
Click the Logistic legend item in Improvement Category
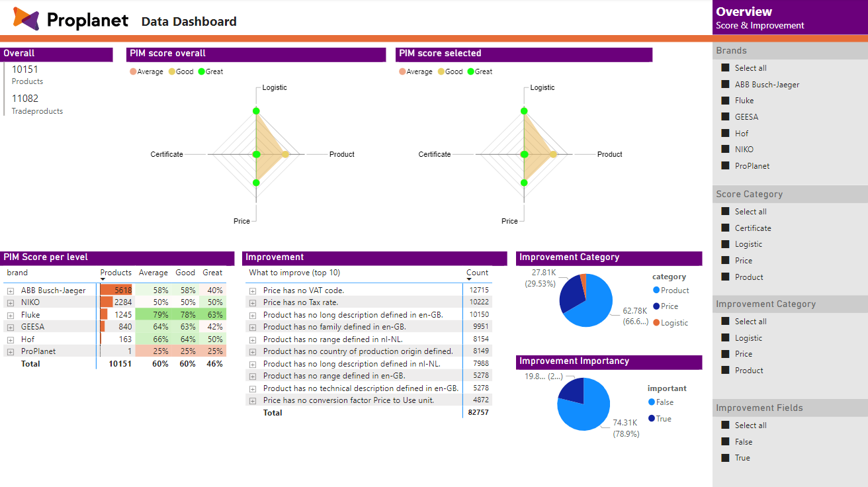[670, 323]
